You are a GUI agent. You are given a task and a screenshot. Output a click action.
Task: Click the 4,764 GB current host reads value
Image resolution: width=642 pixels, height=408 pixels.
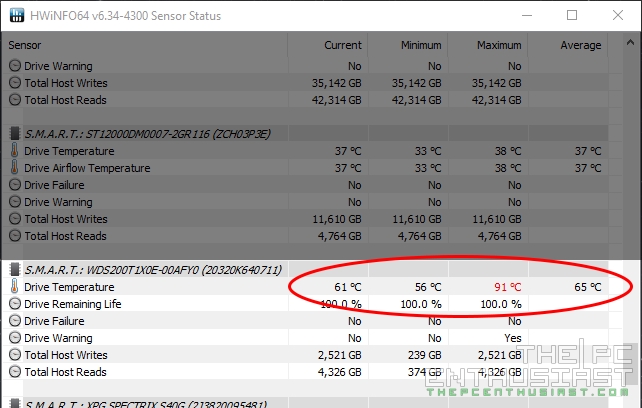(339, 236)
